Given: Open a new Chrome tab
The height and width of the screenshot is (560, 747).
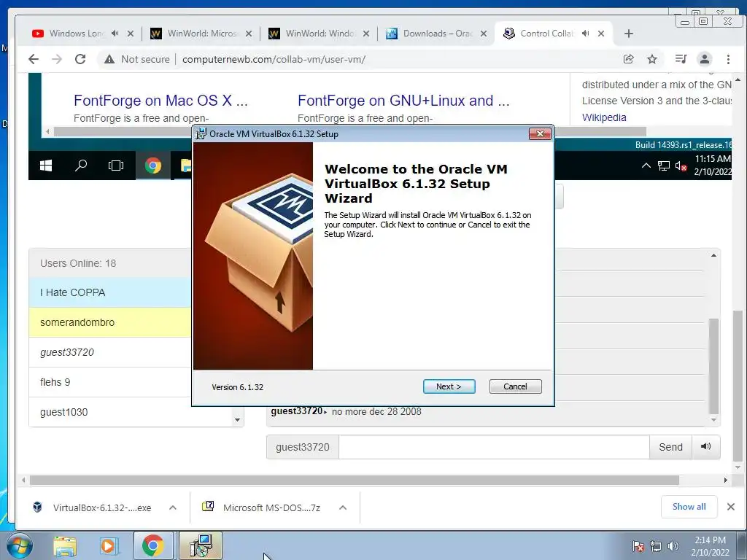Looking at the screenshot, I should point(628,34).
